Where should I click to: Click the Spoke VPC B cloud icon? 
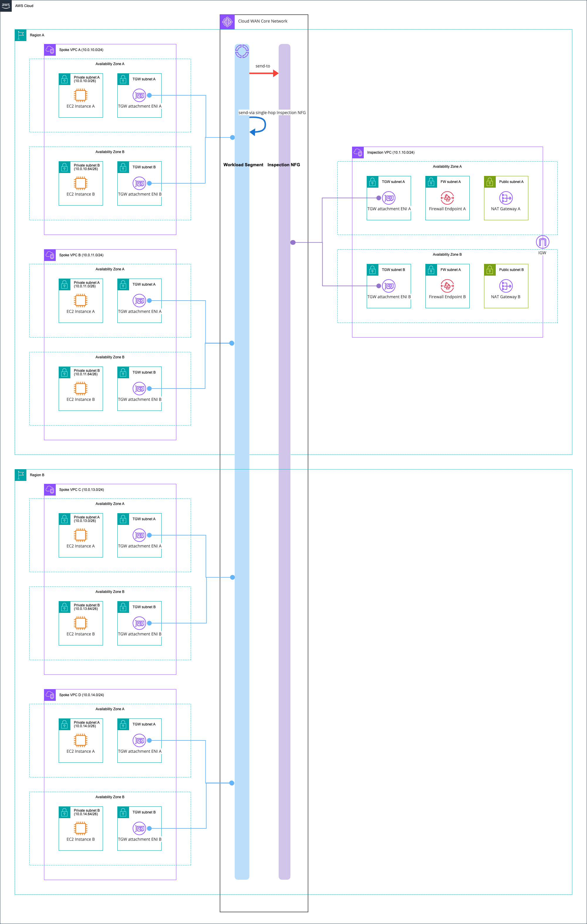(x=50, y=255)
